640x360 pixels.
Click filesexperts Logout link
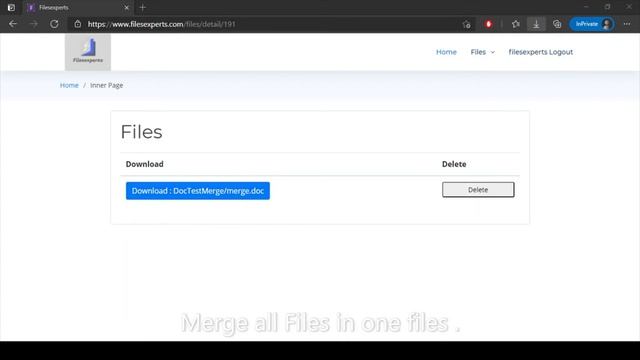(540, 52)
